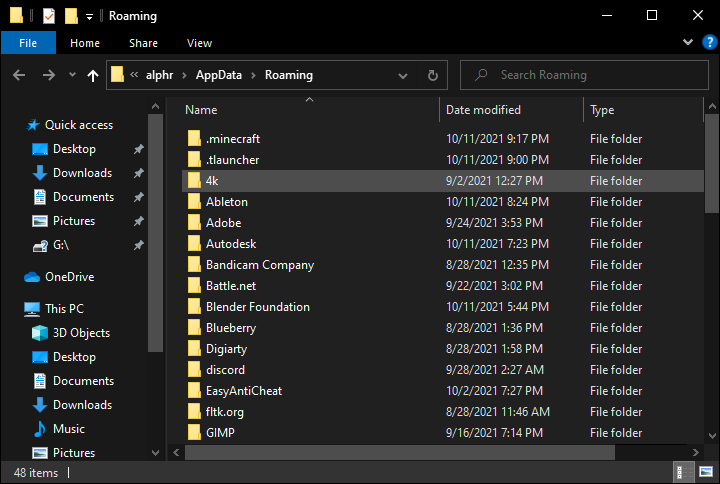Open OneDrive in navigation pane
Screen dimensions: 720x484
69,277
